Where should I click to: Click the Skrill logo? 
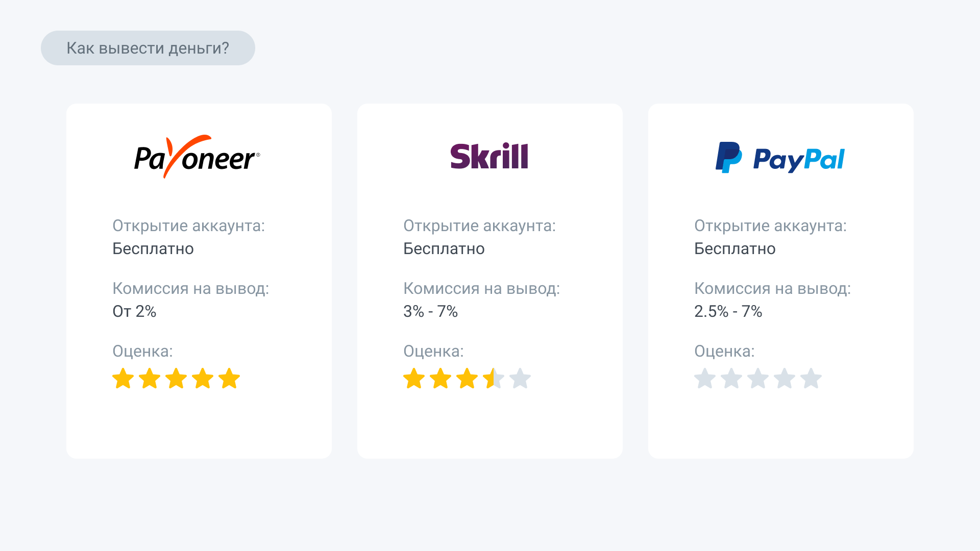[489, 156]
